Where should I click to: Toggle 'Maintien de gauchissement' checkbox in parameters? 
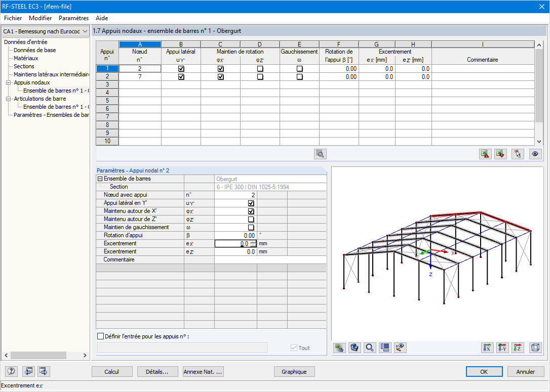[251, 227]
